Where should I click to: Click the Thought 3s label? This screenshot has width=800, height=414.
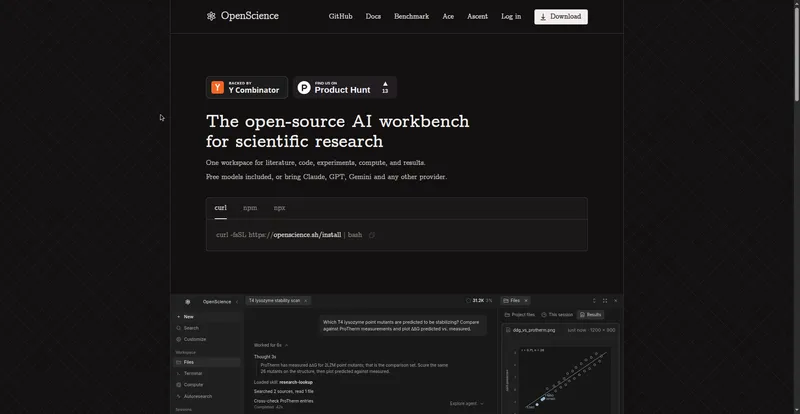coord(265,357)
